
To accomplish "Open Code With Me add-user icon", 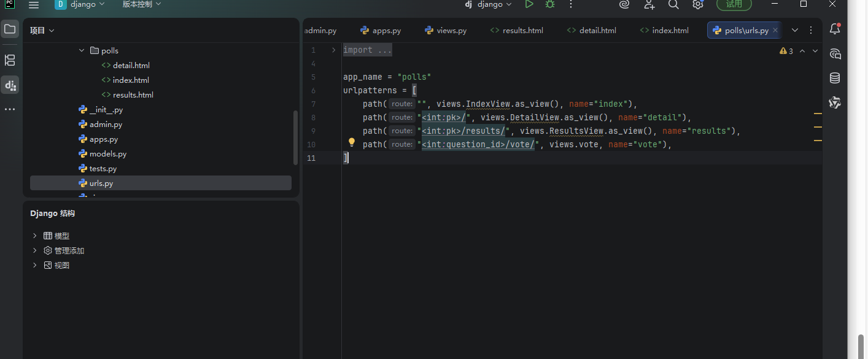I will 649,4.
